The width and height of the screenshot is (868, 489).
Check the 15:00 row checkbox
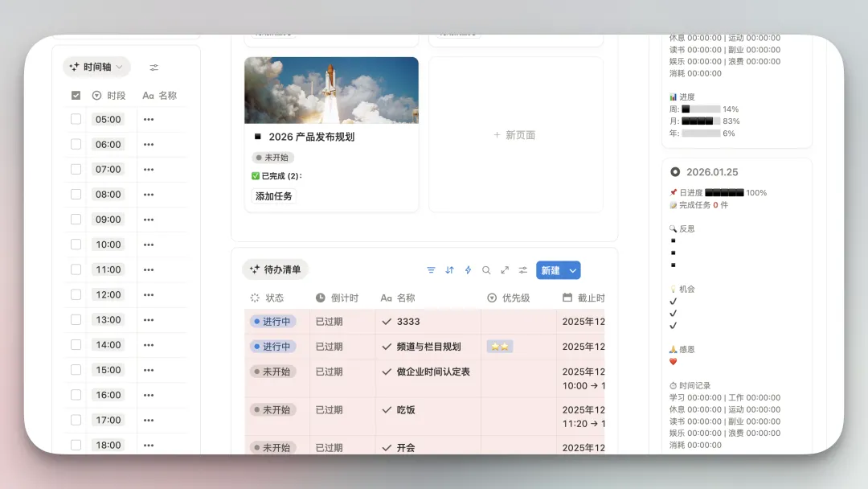pos(76,370)
